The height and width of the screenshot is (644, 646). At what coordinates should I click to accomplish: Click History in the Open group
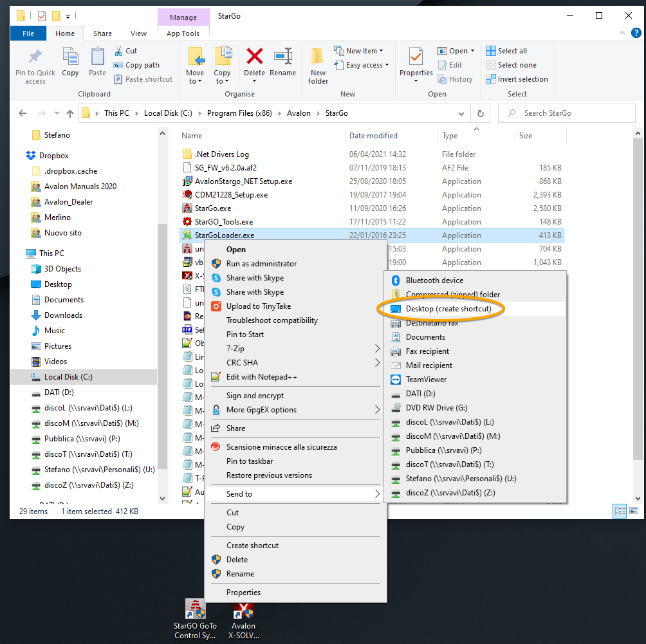click(x=456, y=79)
